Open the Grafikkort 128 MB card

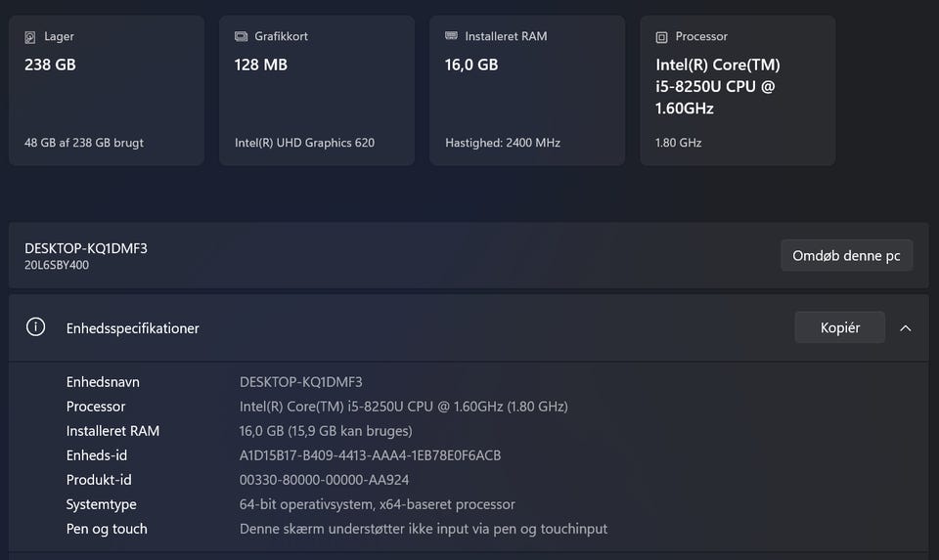tap(316, 90)
